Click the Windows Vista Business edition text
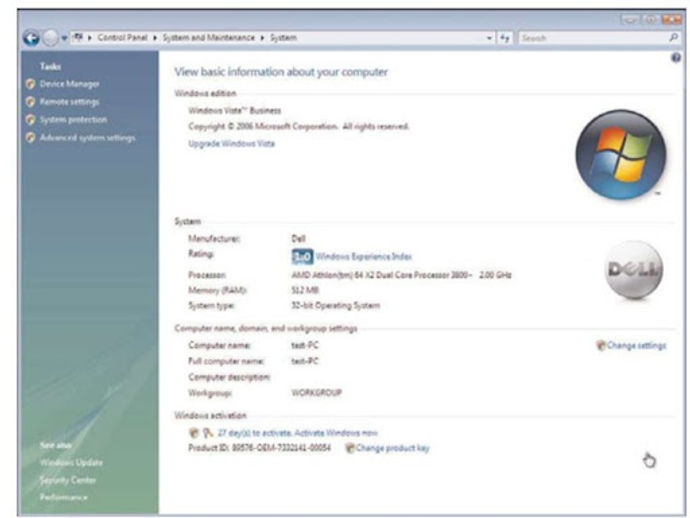Screen dimensions: 690x518 point(235,110)
